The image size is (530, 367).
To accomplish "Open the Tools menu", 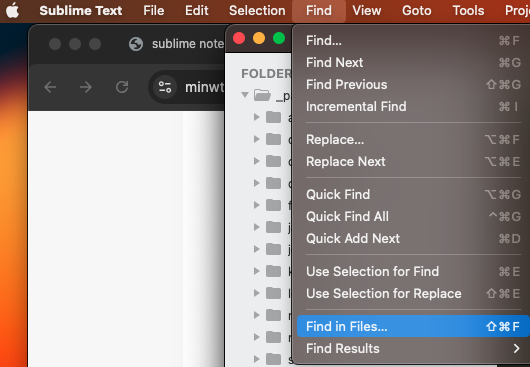I will tap(468, 10).
